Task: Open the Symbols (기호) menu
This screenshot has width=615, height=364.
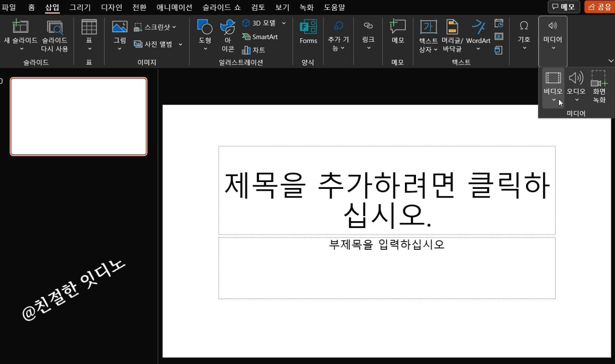Action: (x=524, y=36)
